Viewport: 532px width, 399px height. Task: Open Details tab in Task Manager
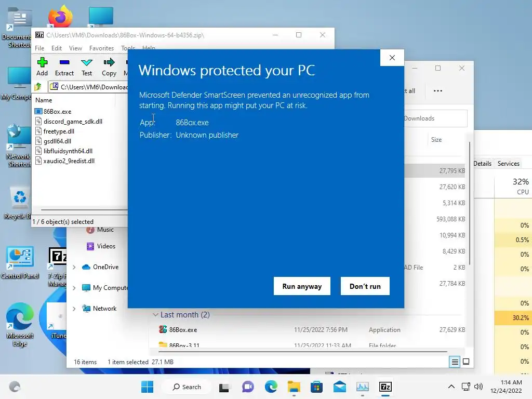point(483,164)
